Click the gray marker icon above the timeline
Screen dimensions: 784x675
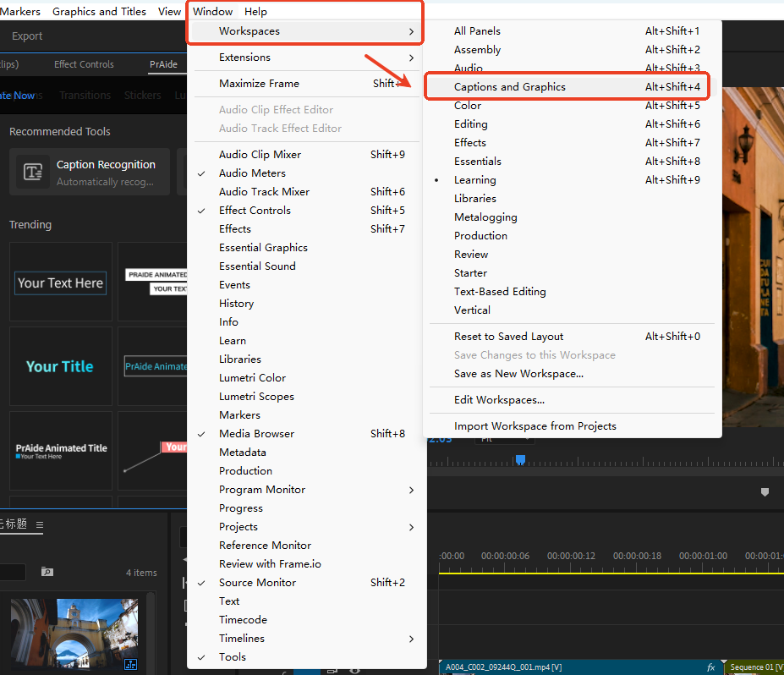pos(765,492)
